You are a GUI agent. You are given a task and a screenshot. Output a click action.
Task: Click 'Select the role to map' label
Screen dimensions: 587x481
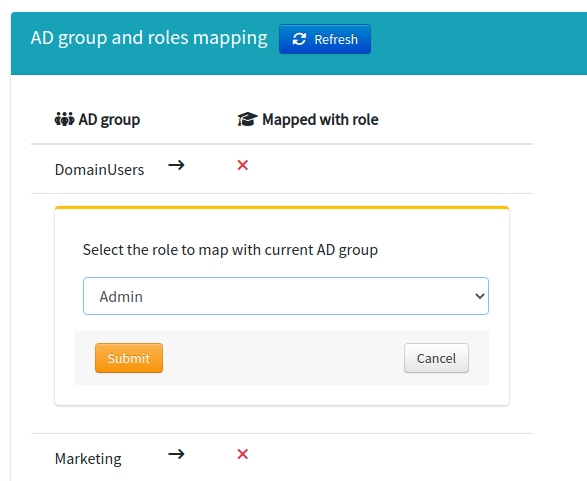coord(230,250)
